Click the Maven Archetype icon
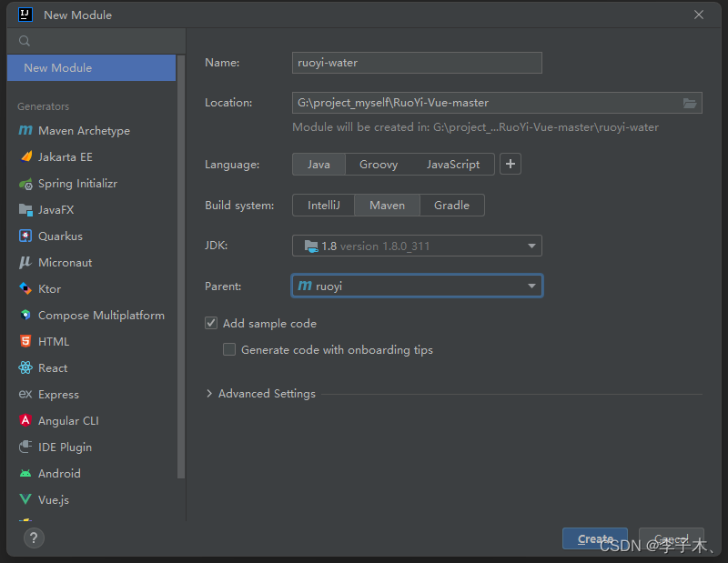The width and height of the screenshot is (728, 563). click(25, 130)
